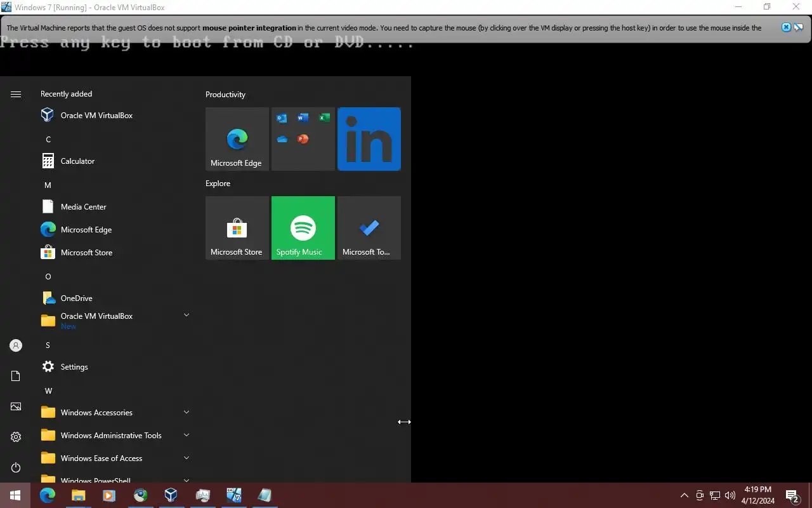The image size is (812, 508).
Task: Click the Recently added heading
Action: tap(66, 94)
